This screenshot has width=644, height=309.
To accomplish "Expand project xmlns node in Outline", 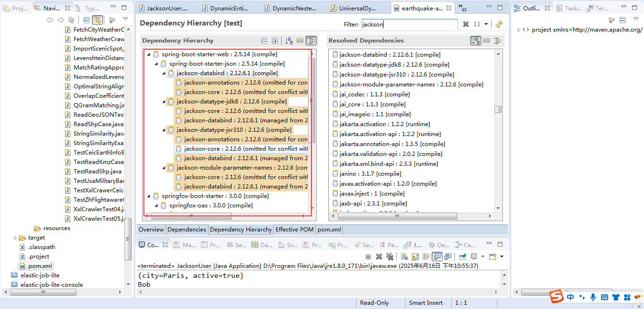I will [519, 30].
